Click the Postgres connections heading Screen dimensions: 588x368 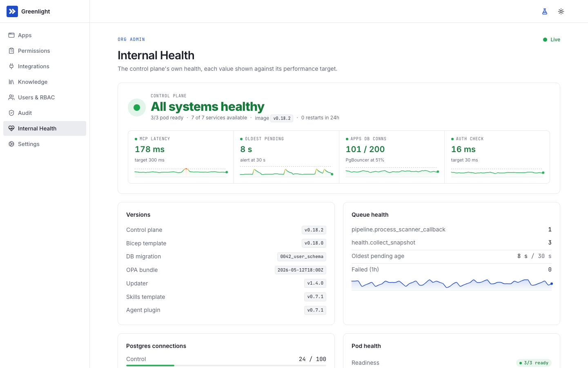click(x=156, y=346)
